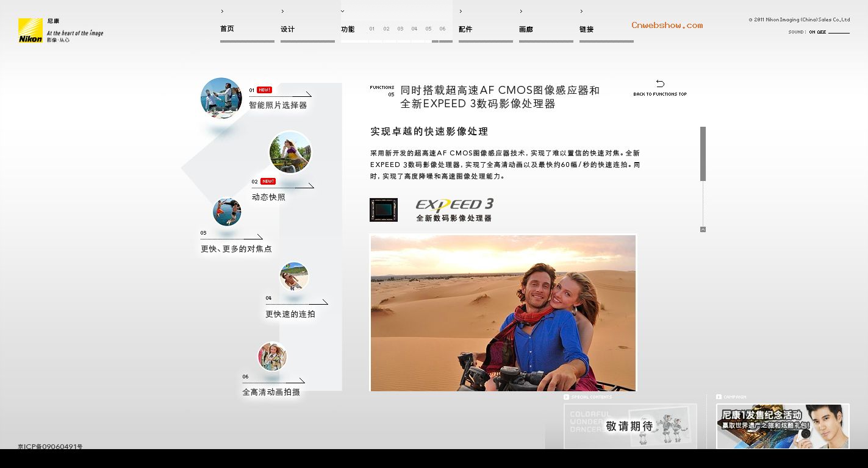
Task: Open the 动态快照 link
Action: coord(268,197)
